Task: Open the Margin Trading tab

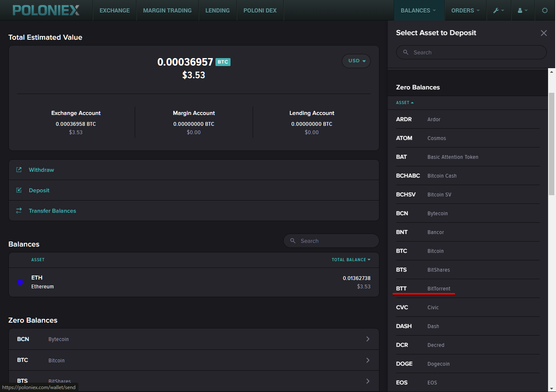Action: [x=167, y=10]
